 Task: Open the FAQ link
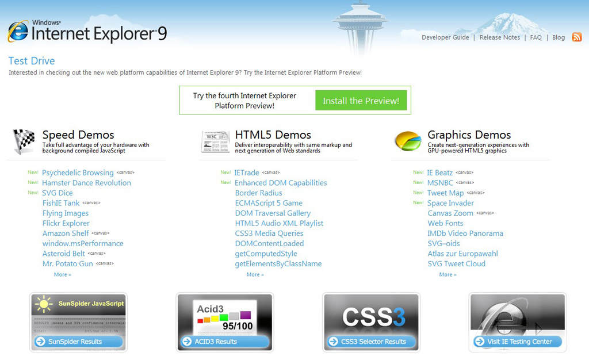coord(536,37)
